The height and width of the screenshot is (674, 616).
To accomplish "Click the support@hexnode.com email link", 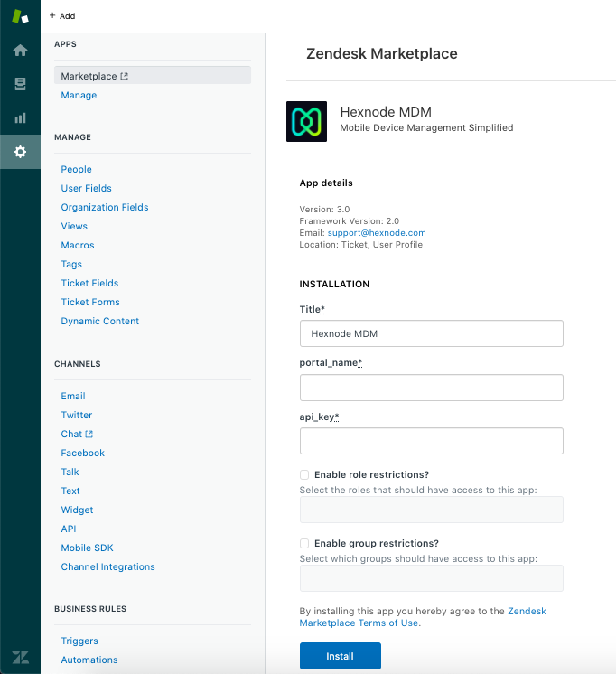I will click(377, 232).
